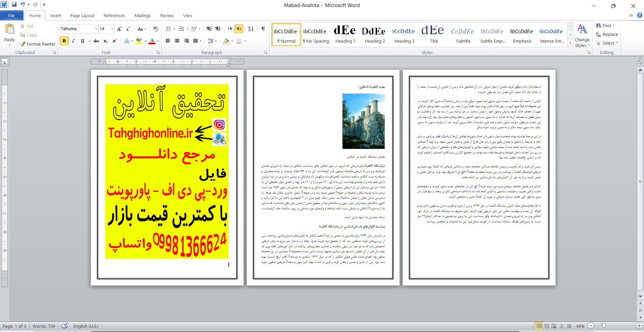The width and height of the screenshot is (644, 332).
Task: Open the Select dropdown in Editing group
Action: [x=607, y=43]
